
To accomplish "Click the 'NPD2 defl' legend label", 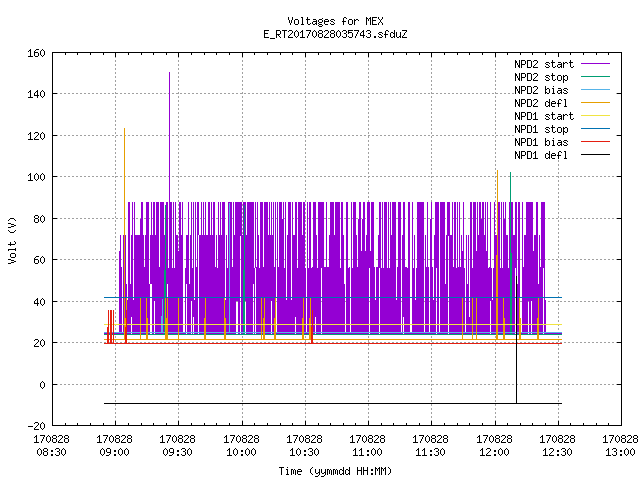I will (541, 103).
